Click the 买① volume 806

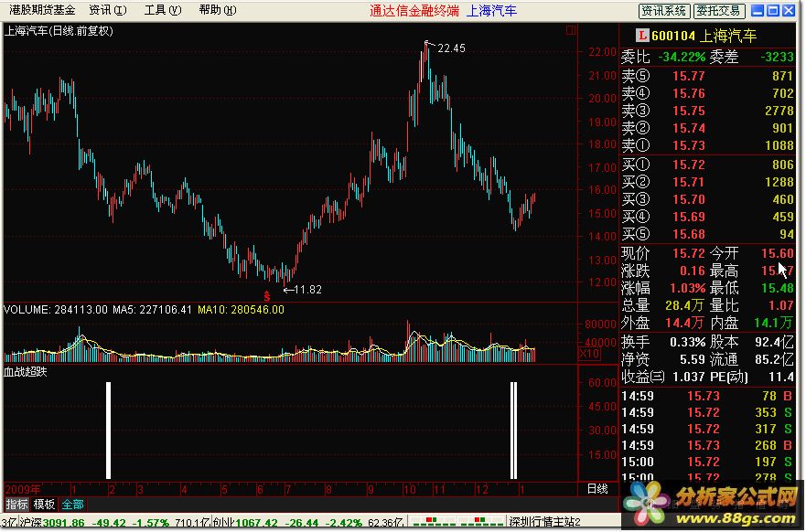(x=783, y=165)
